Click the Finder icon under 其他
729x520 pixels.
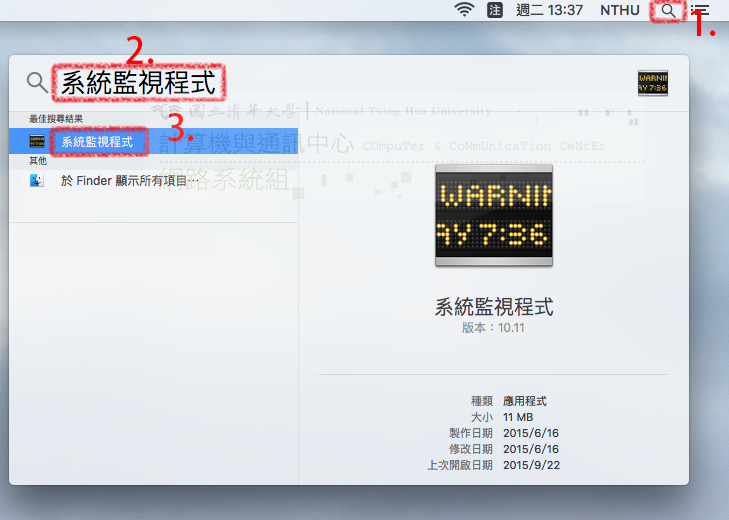(37, 181)
